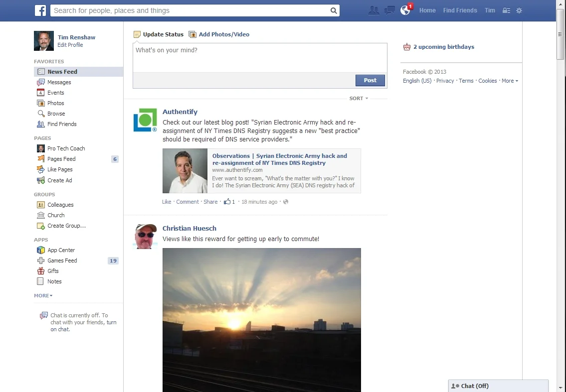Click the Messages sidebar icon

[41, 82]
